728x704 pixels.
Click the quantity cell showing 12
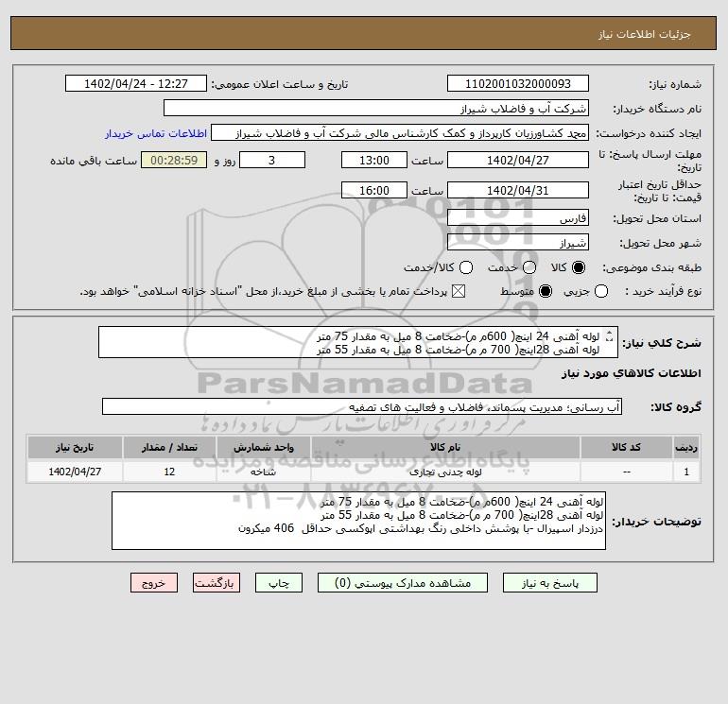[169, 472]
